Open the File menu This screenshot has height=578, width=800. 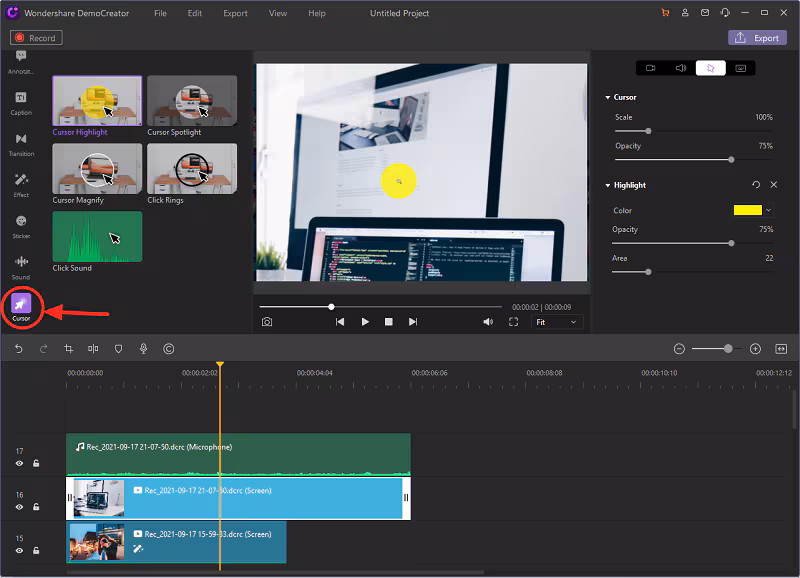(x=160, y=13)
